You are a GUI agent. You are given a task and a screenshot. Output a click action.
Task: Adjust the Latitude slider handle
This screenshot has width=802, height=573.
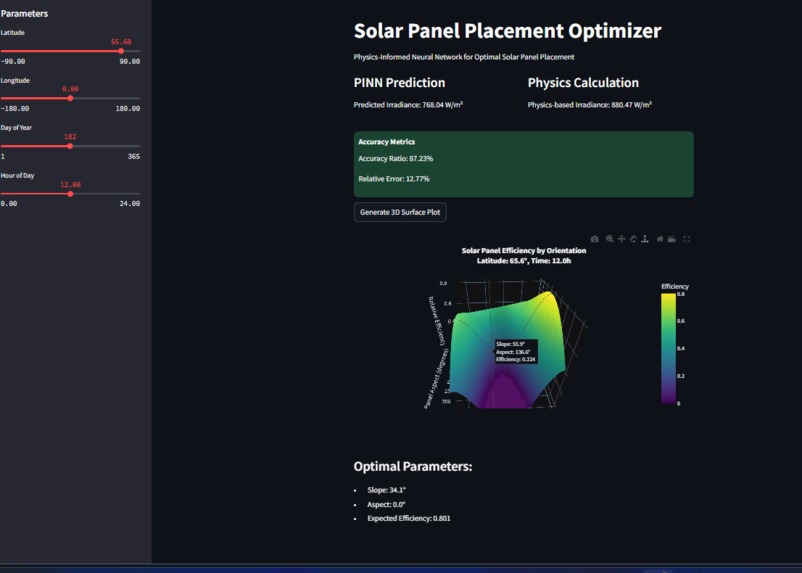[x=121, y=51]
